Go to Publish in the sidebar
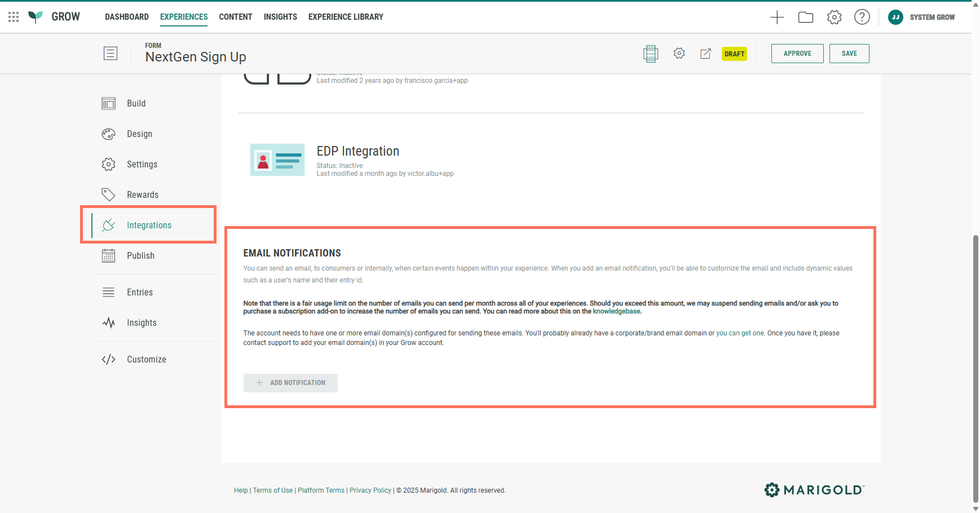 140,256
